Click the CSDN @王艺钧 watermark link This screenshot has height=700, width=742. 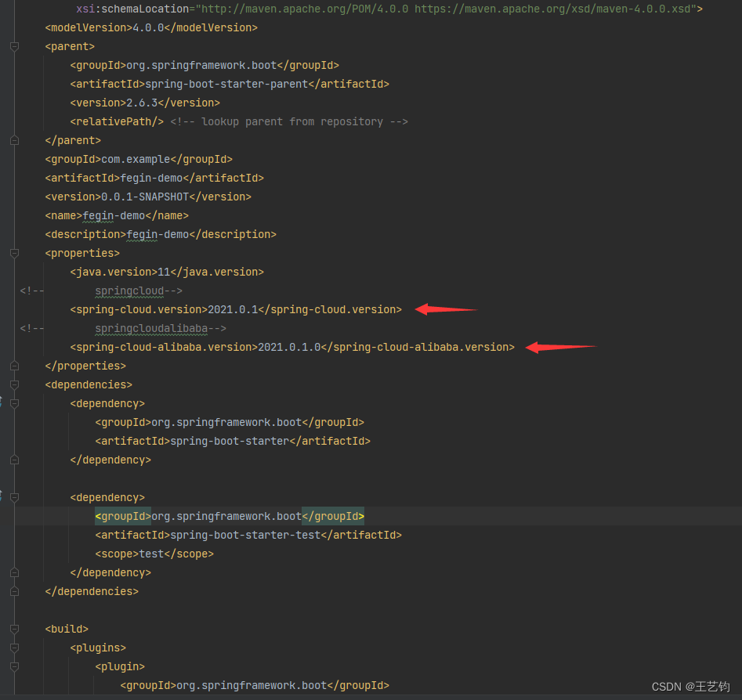point(693,687)
